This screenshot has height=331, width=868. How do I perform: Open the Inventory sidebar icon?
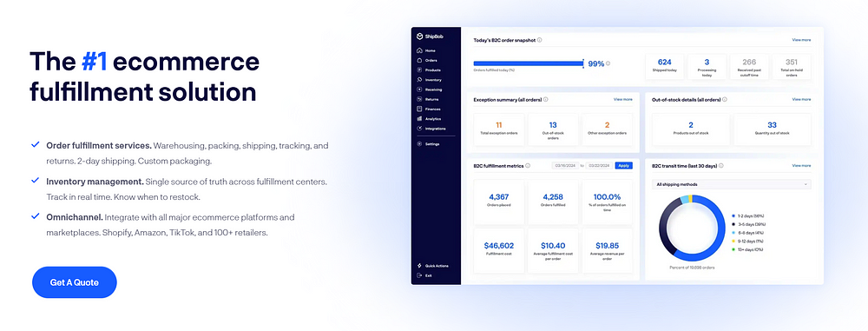419,80
